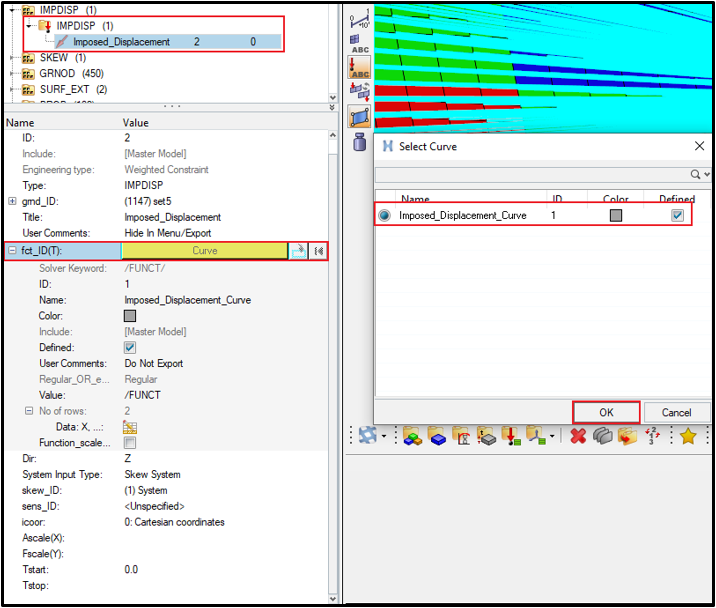Click the system collector folder icon with axes
The height and width of the screenshot is (608, 716).
pos(535,435)
